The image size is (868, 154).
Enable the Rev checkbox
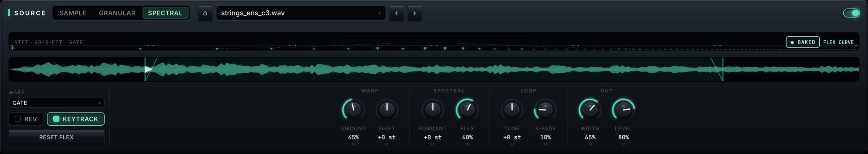pos(26,119)
